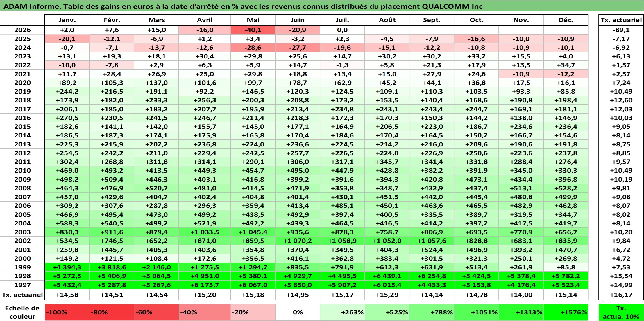Image resolution: width=644 pixels, height=321 pixels.
Task: Click the -60% color scale swatch
Action: 157,312
